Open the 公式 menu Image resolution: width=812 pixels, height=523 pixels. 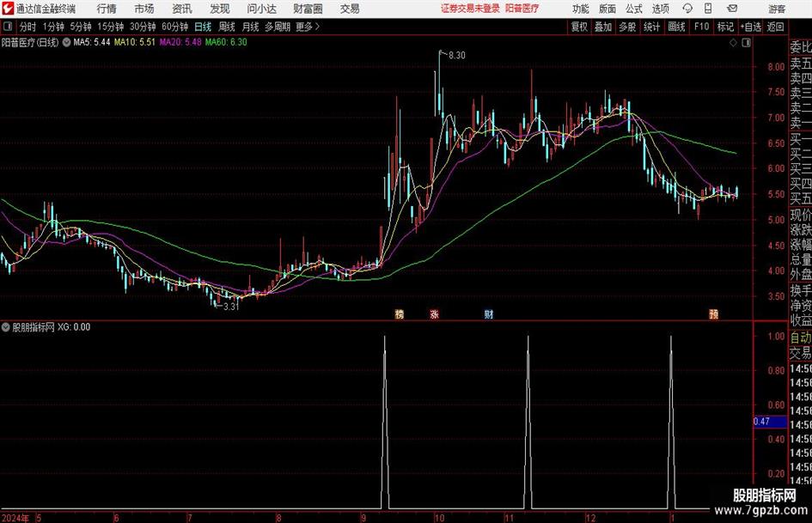click(634, 9)
